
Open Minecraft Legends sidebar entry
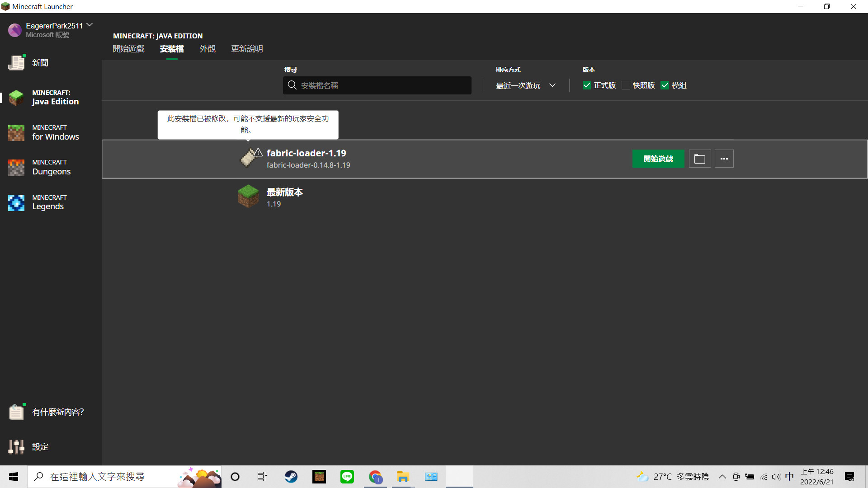tap(51, 202)
